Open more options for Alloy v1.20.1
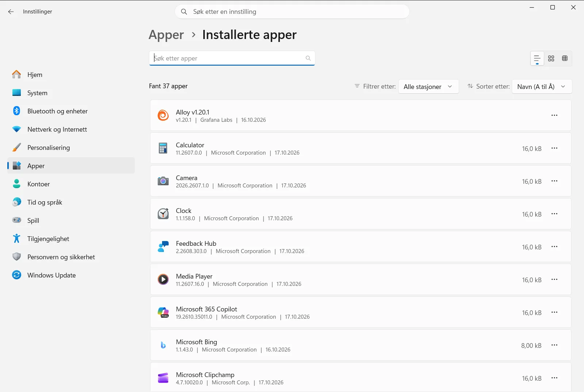 point(554,115)
